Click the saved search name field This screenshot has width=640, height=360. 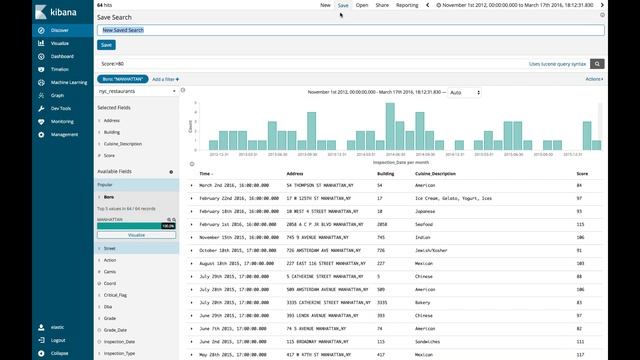pyautogui.click(x=351, y=30)
